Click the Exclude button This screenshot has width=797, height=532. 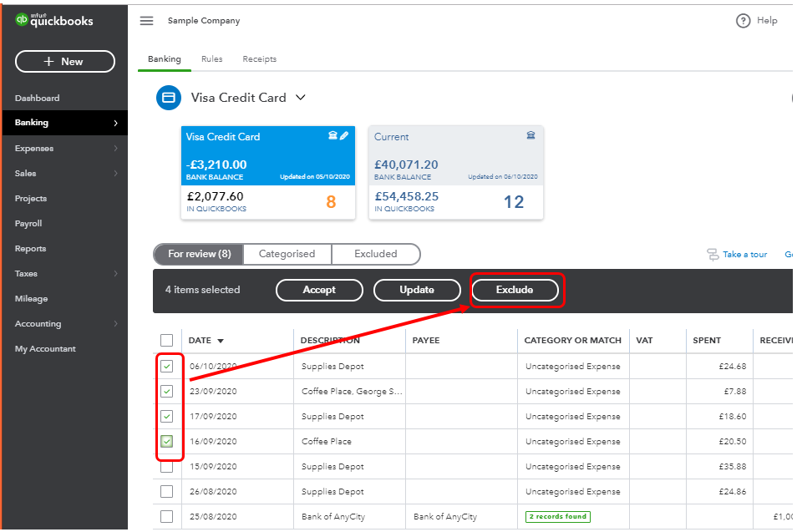click(515, 290)
